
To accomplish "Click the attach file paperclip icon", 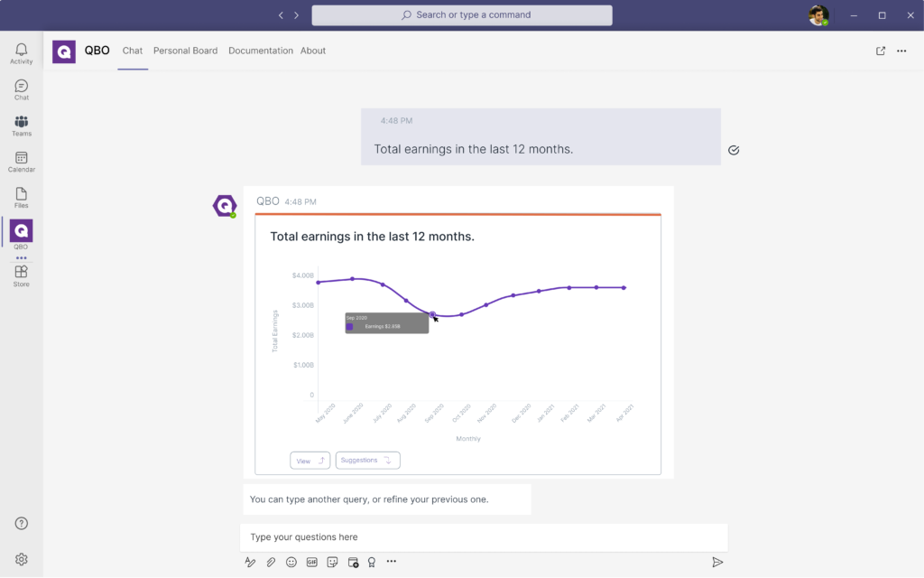I will coord(271,562).
